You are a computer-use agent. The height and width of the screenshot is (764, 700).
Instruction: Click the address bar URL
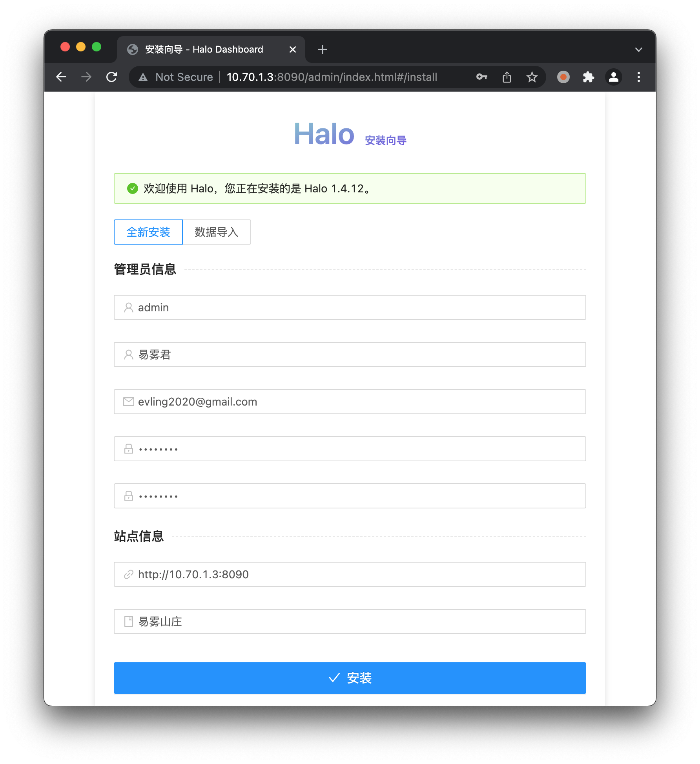[x=332, y=77]
